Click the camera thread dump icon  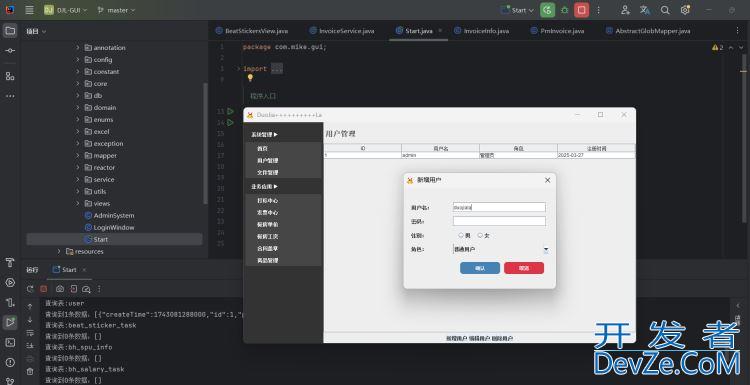point(60,289)
